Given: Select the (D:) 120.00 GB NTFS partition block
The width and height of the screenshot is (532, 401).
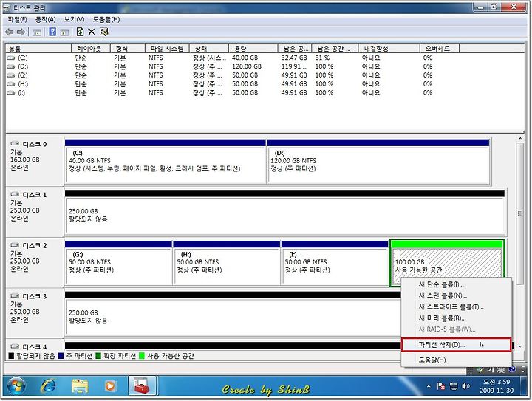Looking at the screenshot, I should tap(378, 161).
